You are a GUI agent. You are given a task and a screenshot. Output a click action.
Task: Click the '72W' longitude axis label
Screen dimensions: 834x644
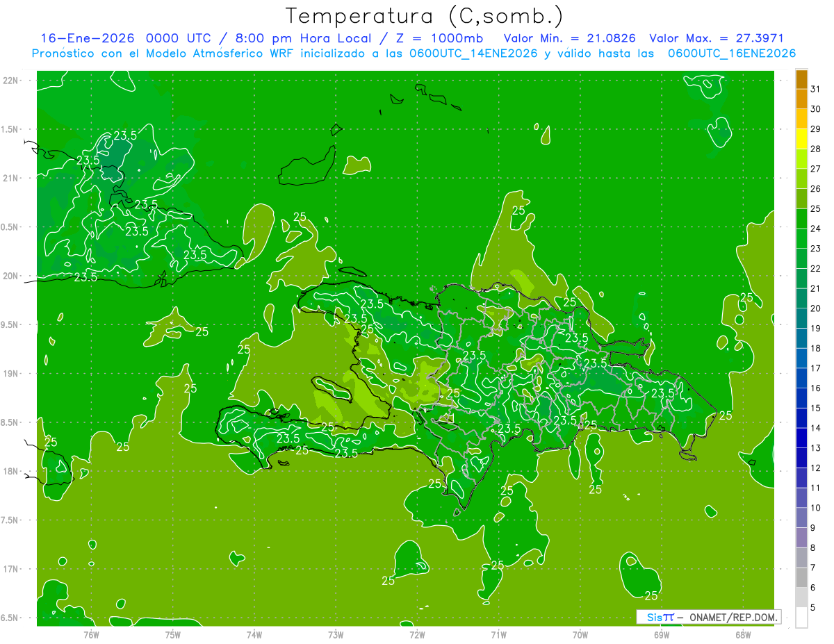point(417,634)
